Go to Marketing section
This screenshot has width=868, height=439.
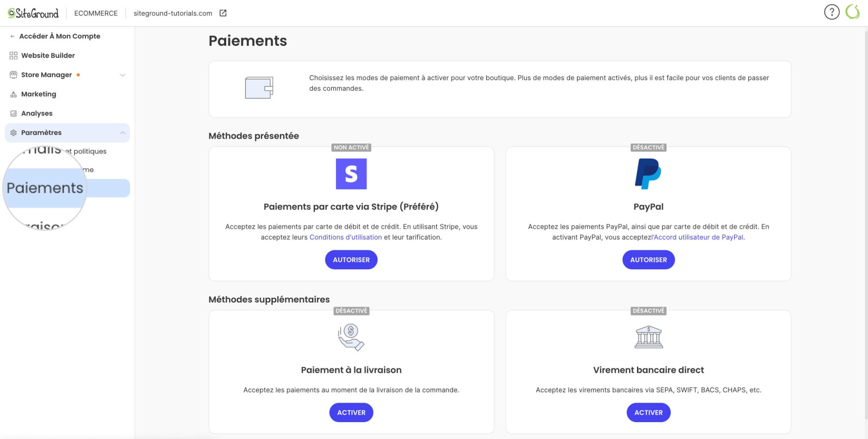point(38,94)
